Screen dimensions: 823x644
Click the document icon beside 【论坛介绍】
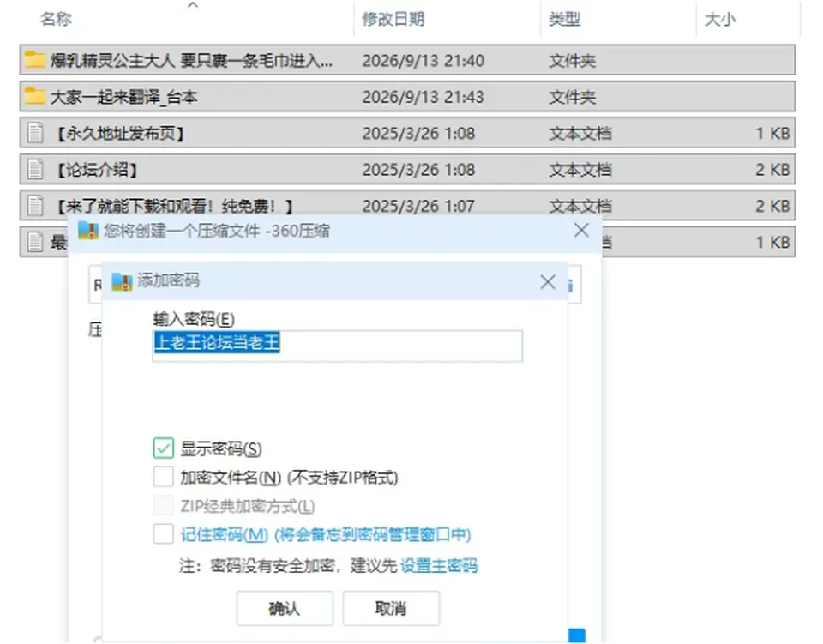tap(35, 169)
